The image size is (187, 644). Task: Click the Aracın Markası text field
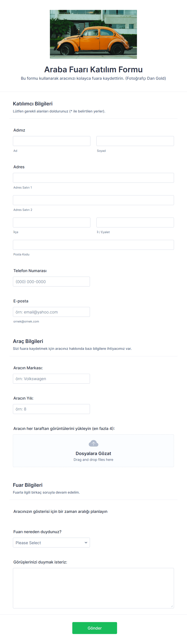pos(51,379)
